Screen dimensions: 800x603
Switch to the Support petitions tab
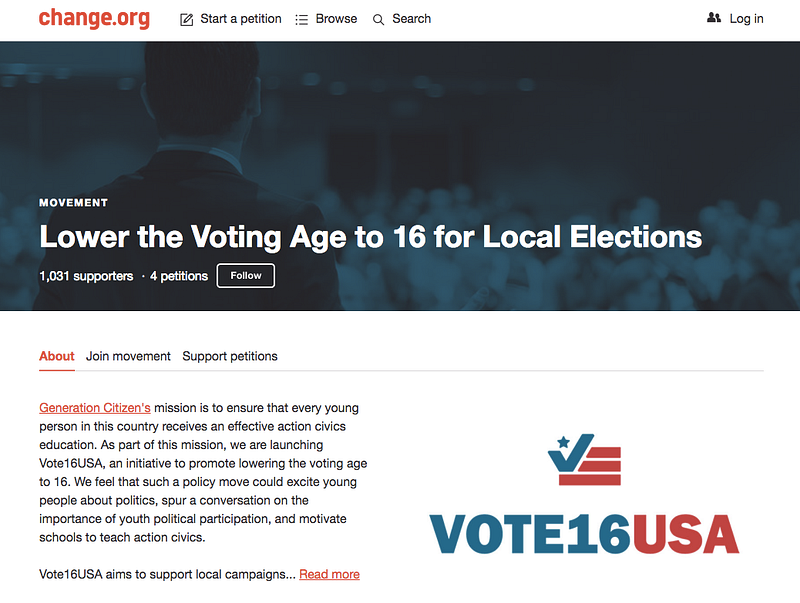pos(230,356)
